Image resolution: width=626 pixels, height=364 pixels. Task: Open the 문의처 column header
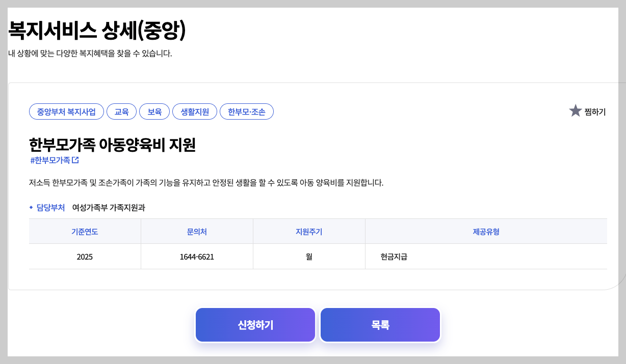tap(197, 231)
